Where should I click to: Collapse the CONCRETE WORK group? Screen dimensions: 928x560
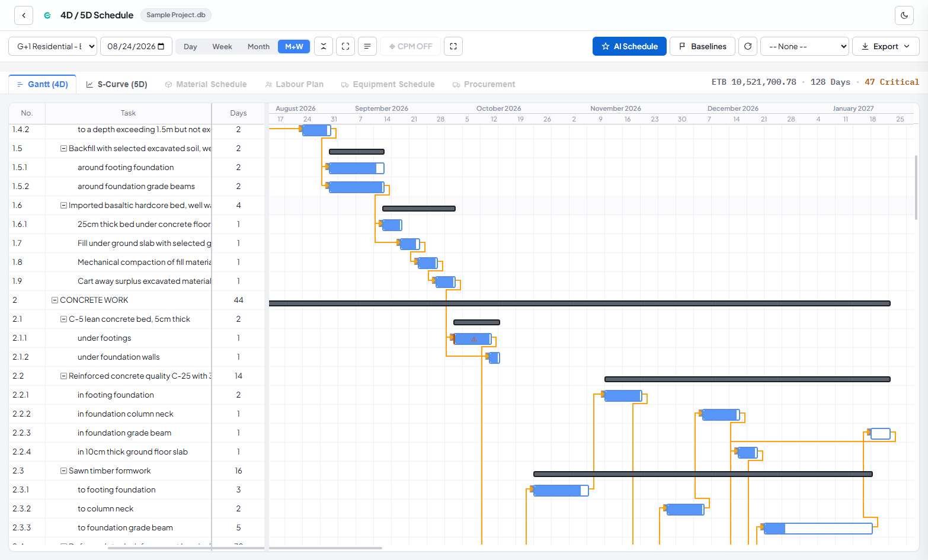[55, 300]
